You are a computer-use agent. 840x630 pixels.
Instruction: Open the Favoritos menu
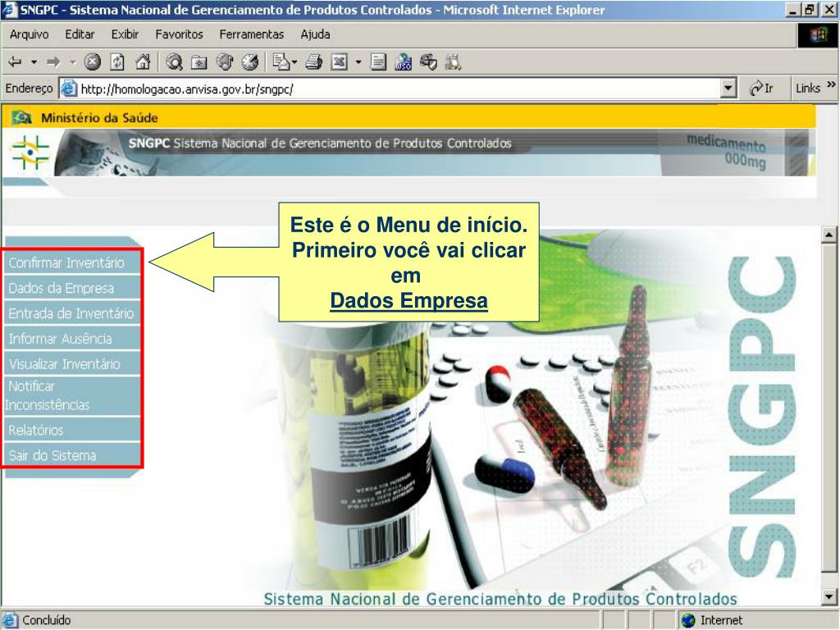click(179, 34)
